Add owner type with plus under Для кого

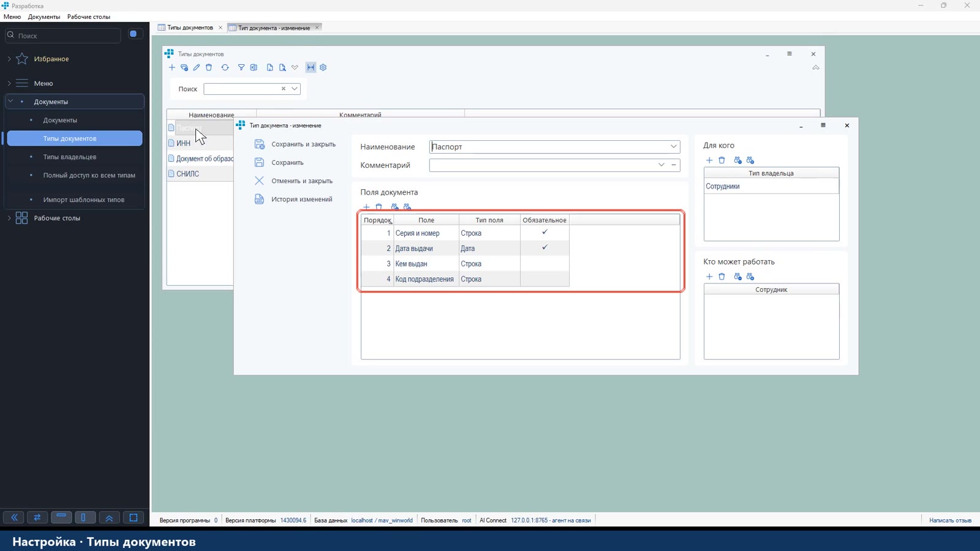(709, 160)
